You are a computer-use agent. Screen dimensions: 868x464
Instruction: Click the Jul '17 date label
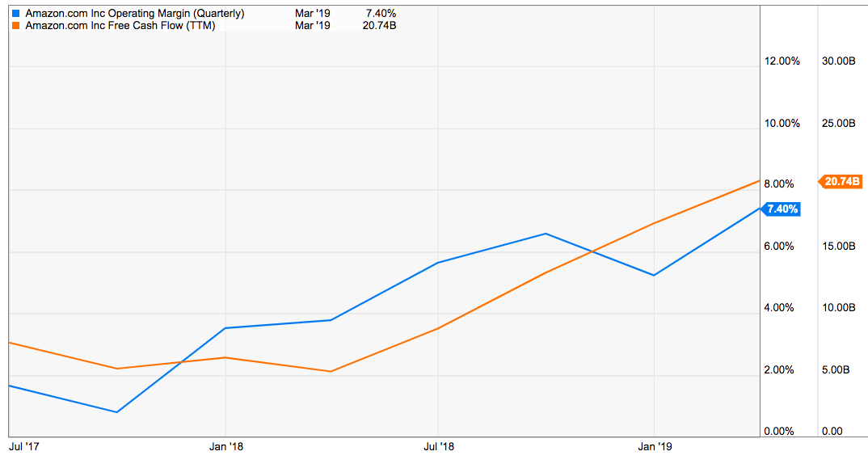click(23, 446)
